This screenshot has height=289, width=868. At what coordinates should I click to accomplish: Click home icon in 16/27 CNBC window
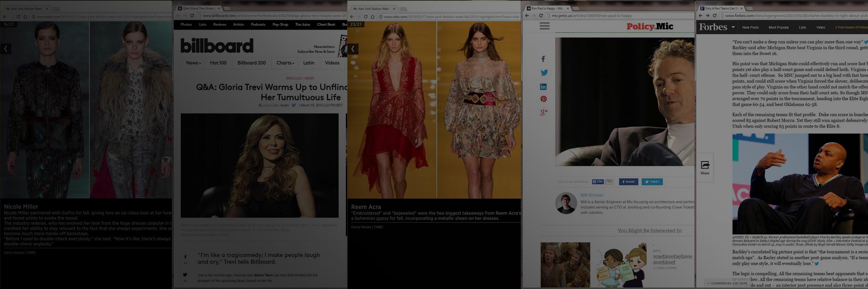point(25,17)
